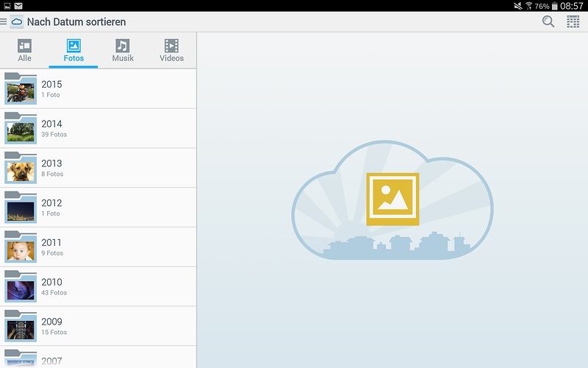Switch to grid view icon
The height and width of the screenshot is (368, 588).
coord(573,21)
